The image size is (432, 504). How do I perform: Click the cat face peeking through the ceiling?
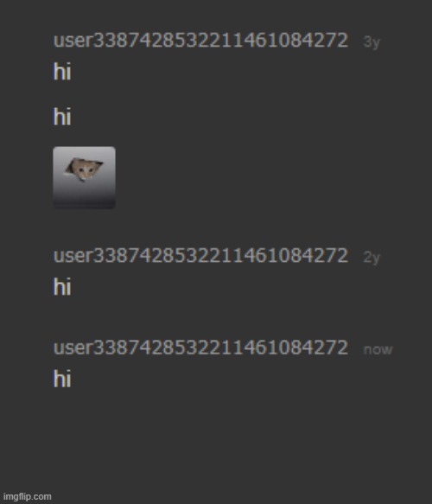(x=84, y=169)
